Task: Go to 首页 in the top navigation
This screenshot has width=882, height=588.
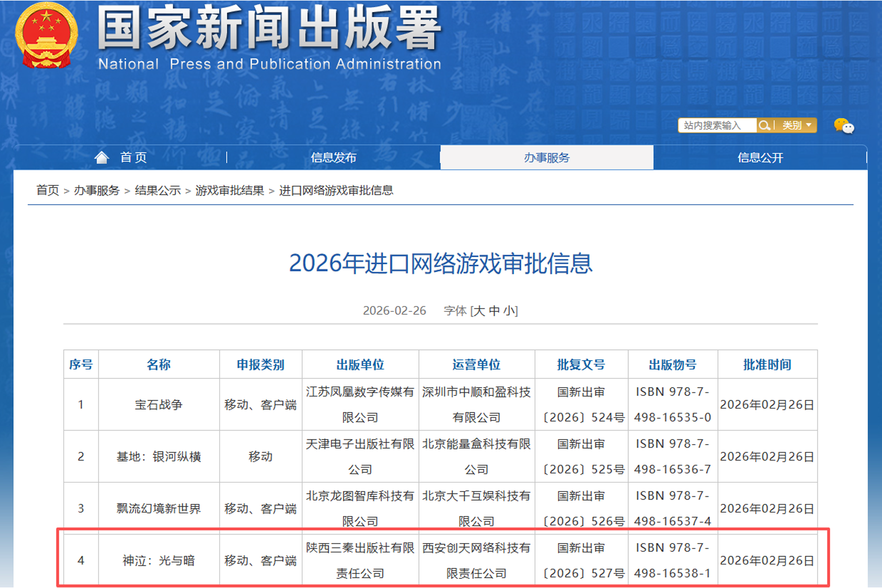Action: click(133, 156)
